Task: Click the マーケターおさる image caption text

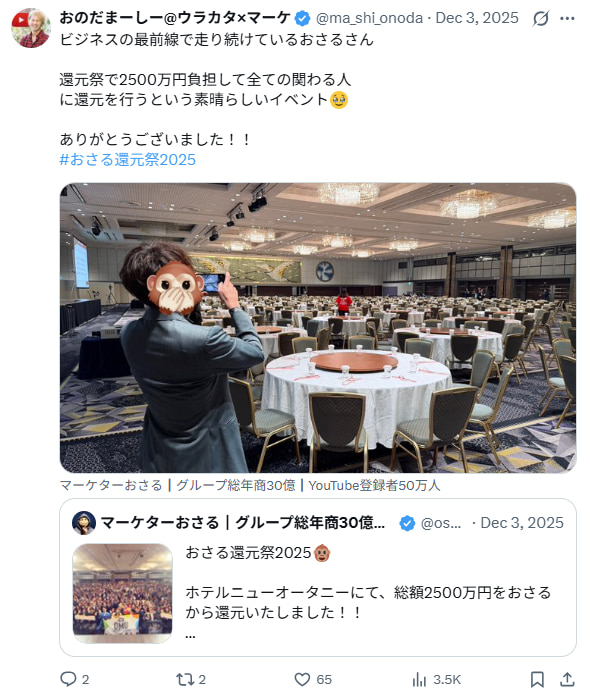Action: point(250,485)
